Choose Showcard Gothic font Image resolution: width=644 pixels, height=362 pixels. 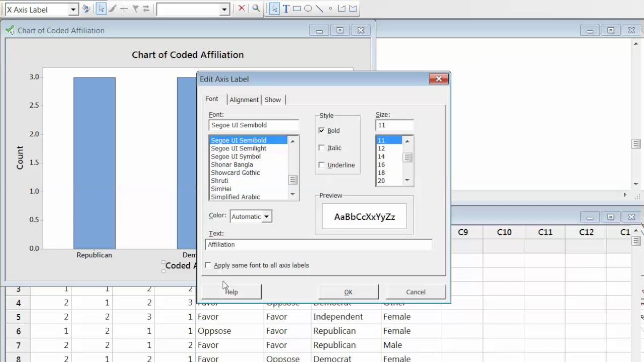click(248, 172)
